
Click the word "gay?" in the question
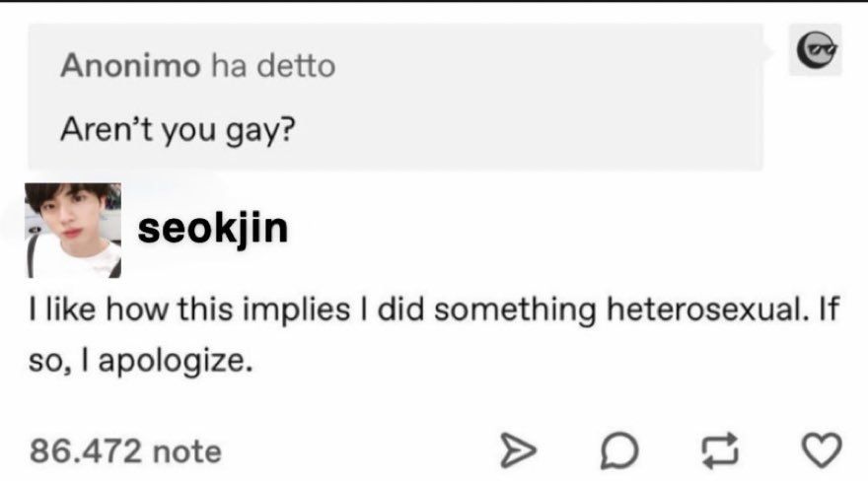260,129
